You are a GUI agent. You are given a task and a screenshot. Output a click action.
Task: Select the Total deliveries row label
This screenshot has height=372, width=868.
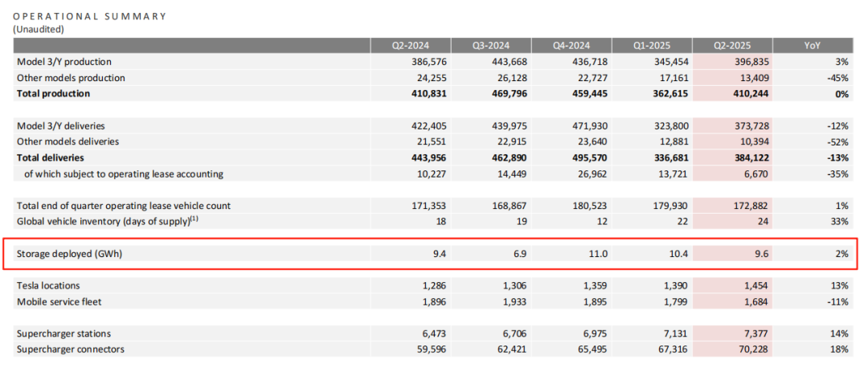pyautogui.click(x=51, y=157)
